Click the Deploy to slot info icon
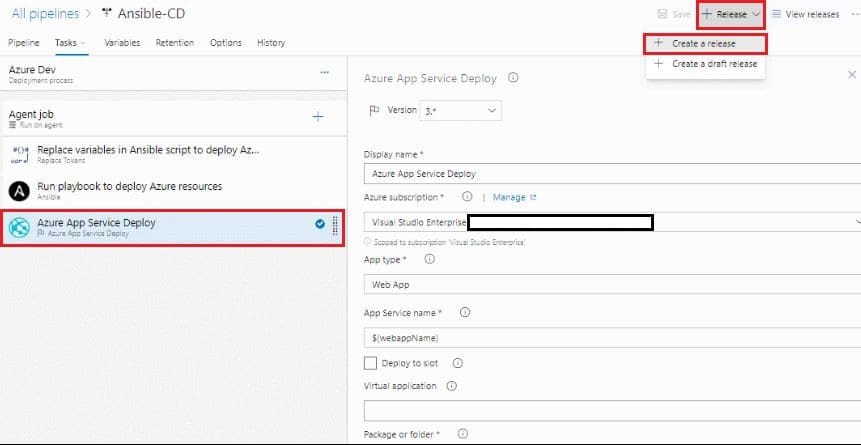The height and width of the screenshot is (445, 861). point(457,363)
